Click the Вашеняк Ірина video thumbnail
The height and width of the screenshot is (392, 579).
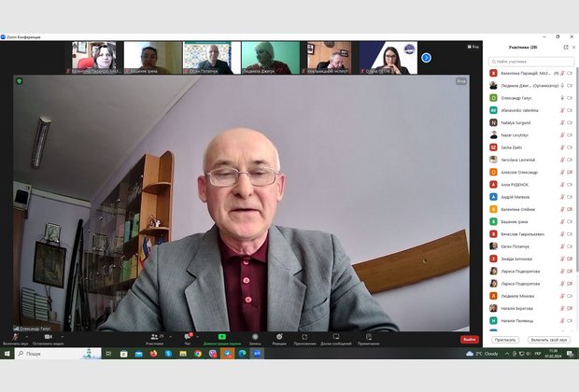pyautogui.click(x=153, y=58)
